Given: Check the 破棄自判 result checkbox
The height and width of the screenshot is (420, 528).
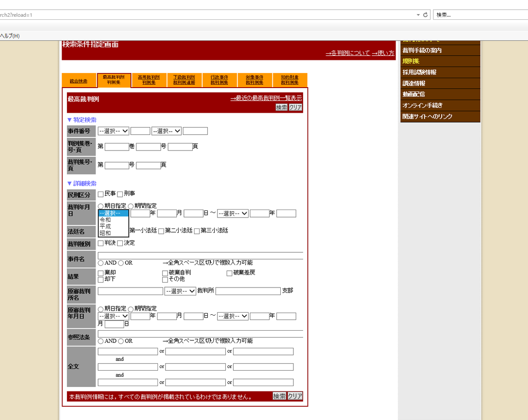Looking at the screenshot, I should click(165, 273).
